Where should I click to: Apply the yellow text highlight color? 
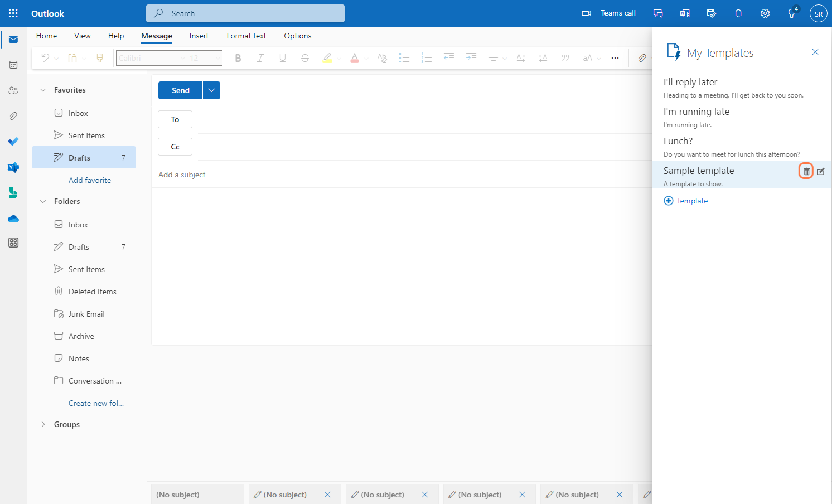pos(327,58)
